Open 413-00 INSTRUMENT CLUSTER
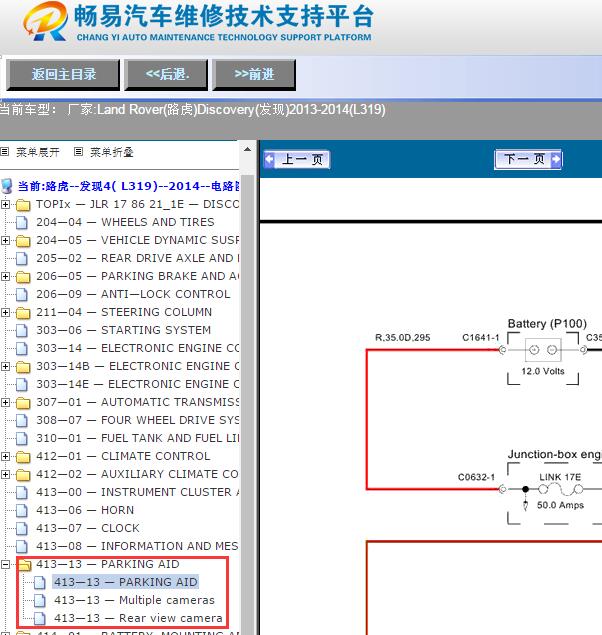This screenshot has height=635, width=602. pos(138,492)
